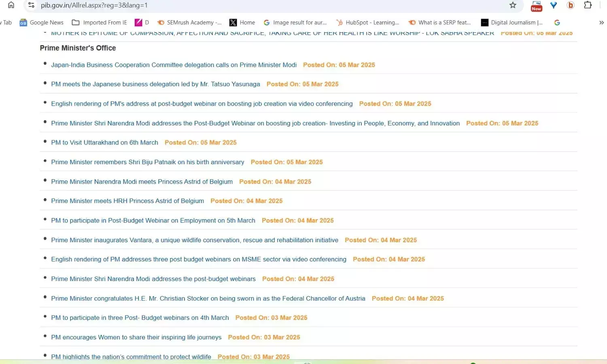Open the Google News bookmark

[42, 23]
